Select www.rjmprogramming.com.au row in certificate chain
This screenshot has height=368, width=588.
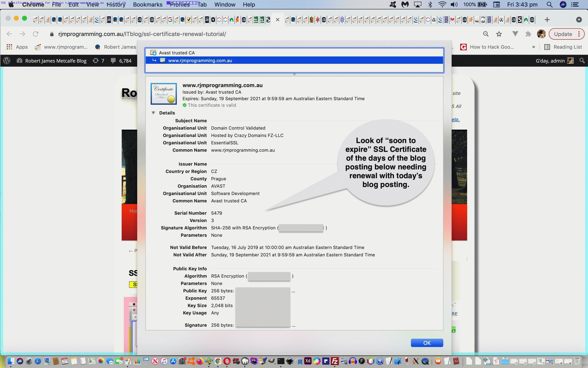[x=294, y=60]
